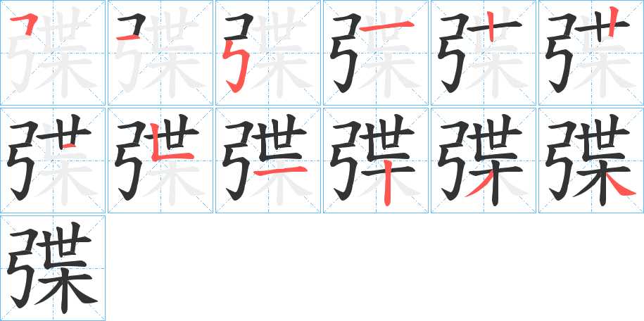Select the fifth stroke step cell
Image resolution: width=644 pixels, height=321 pixels.
point(484,53)
